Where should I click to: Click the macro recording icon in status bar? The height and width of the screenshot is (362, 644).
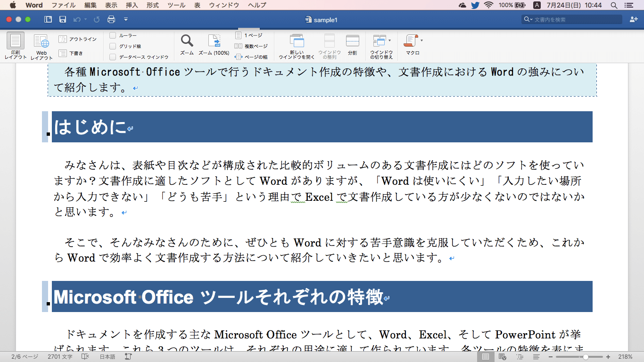128,357
